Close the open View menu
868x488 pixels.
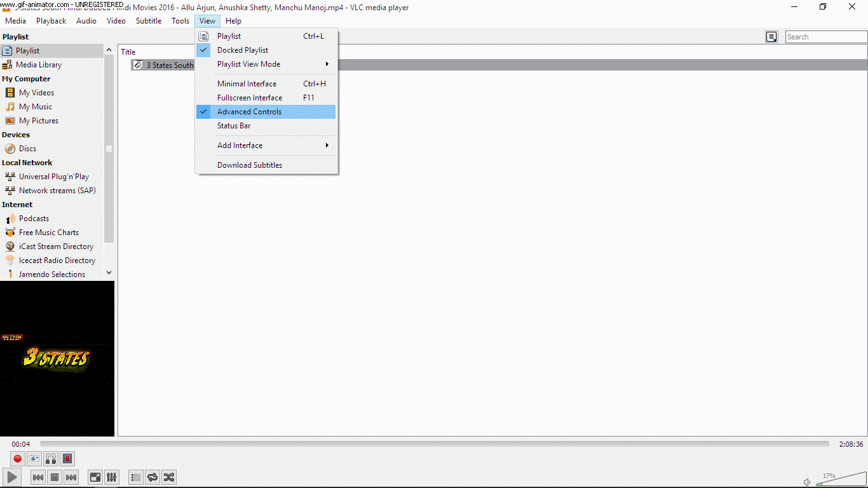[x=207, y=21]
